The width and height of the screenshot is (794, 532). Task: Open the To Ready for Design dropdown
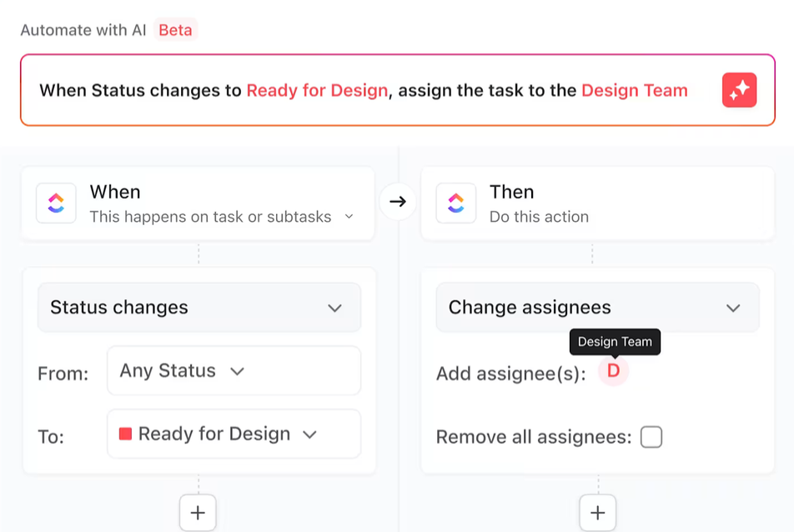(234, 434)
